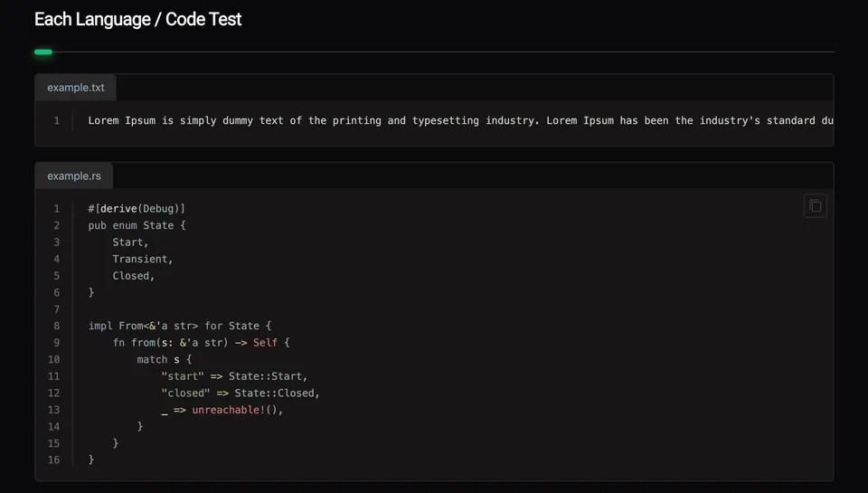
Task: Click the 'Transient,' enum variant line
Action: [142, 259]
